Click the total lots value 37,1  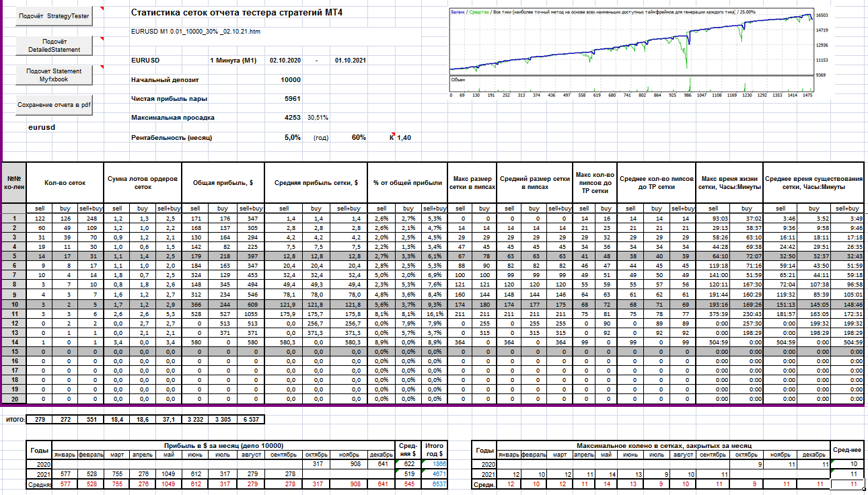(x=168, y=420)
